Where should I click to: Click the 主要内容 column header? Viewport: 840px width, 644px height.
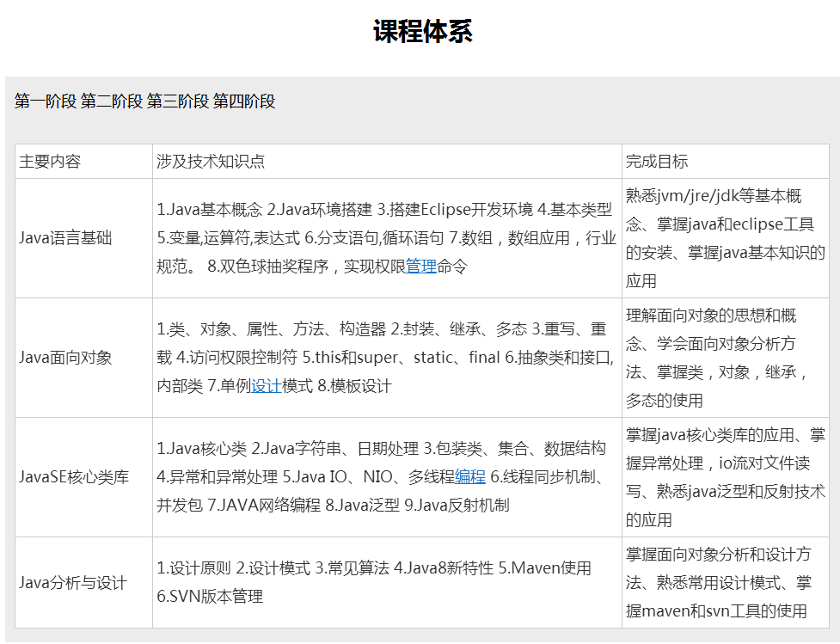50,162
